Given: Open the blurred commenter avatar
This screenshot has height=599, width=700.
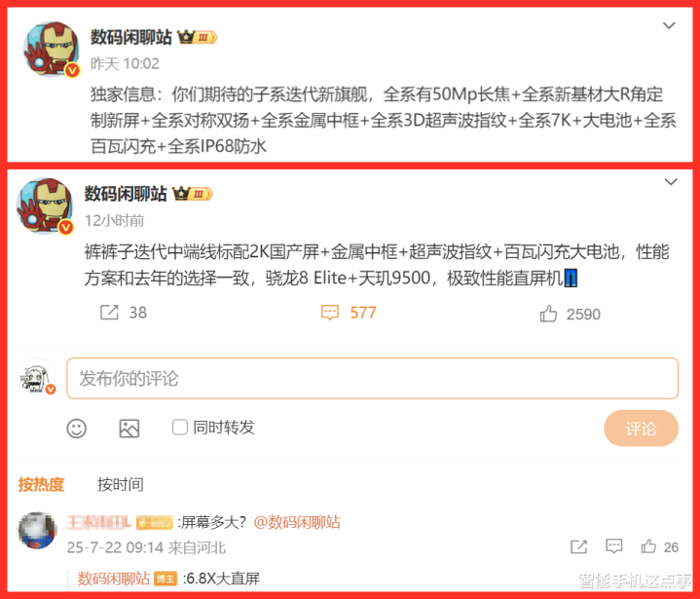Looking at the screenshot, I should pyautogui.click(x=38, y=531).
